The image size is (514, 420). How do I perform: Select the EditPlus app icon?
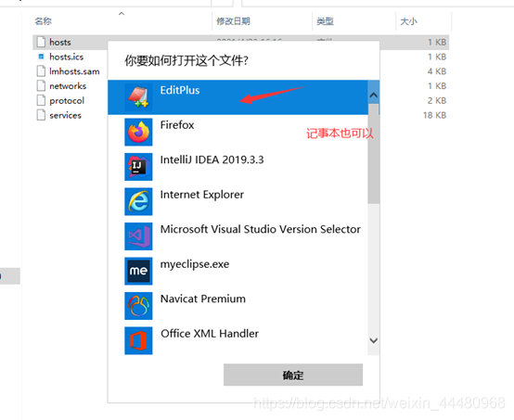[138, 97]
